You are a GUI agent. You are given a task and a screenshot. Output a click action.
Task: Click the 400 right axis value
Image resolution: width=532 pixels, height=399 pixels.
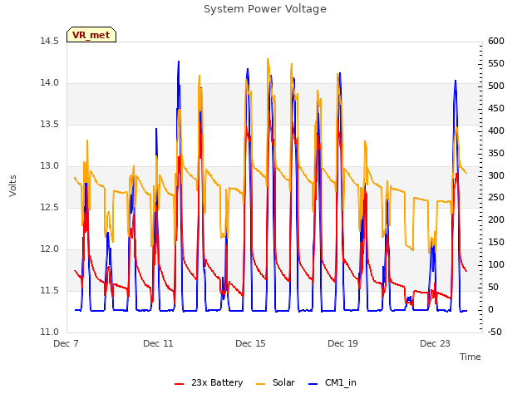[496, 131]
